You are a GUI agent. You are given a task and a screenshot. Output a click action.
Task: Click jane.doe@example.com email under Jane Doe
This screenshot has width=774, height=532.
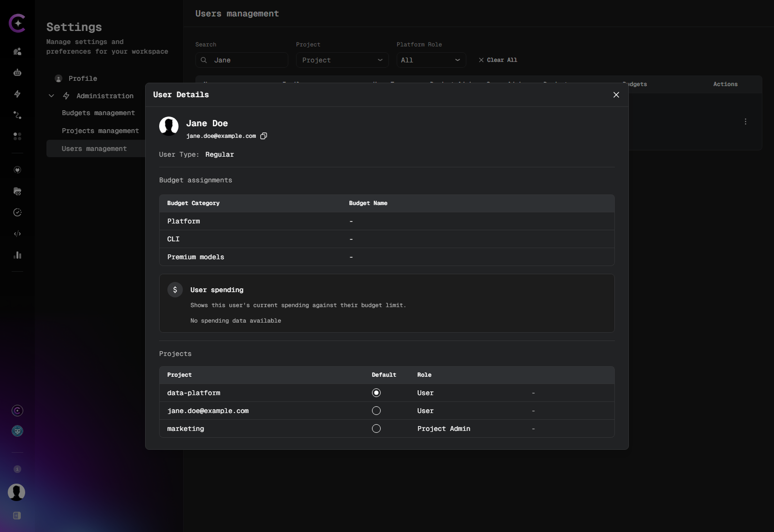coord(221,136)
